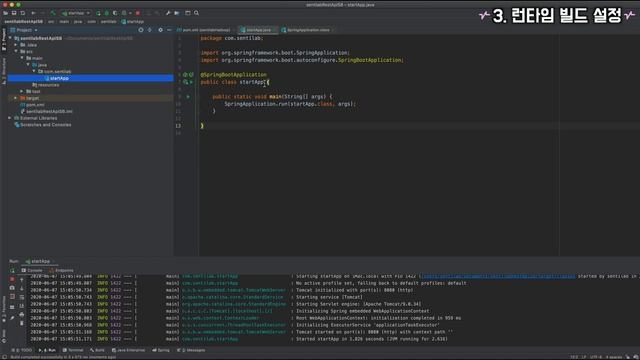Locate current file target icon in Project panel
The image size is (640, 360).
tap(141, 30)
